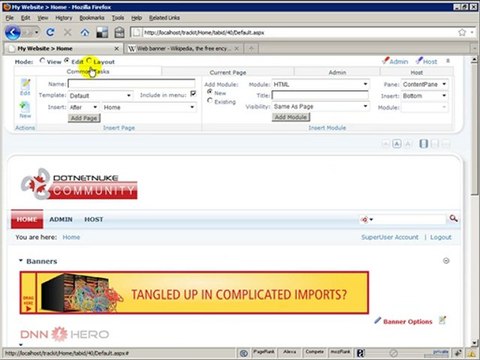
Task: Click the Logout link
Action: point(441,237)
